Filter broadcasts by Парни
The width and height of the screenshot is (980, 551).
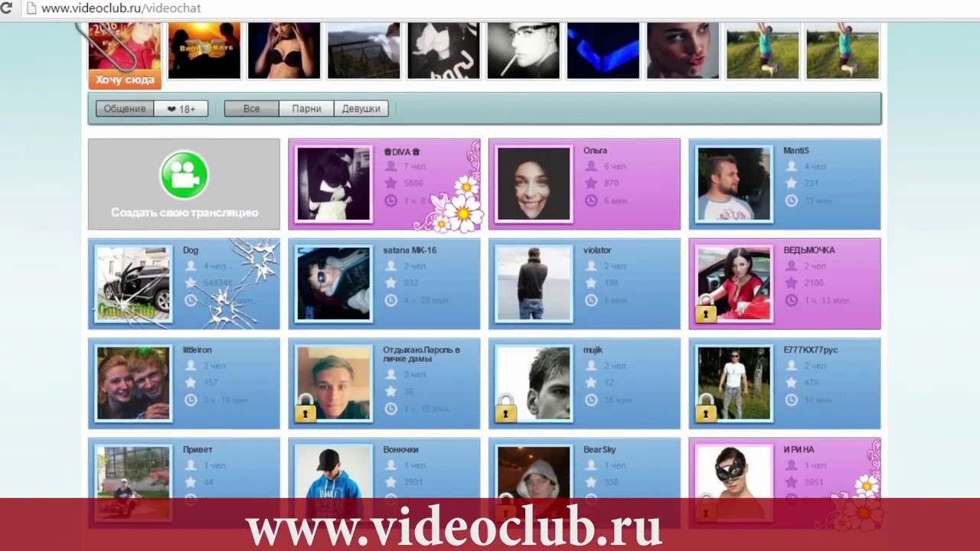[x=306, y=109]
